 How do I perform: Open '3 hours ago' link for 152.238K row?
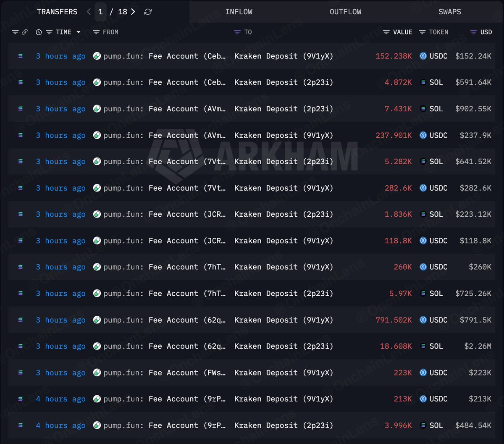pos(60,56)
